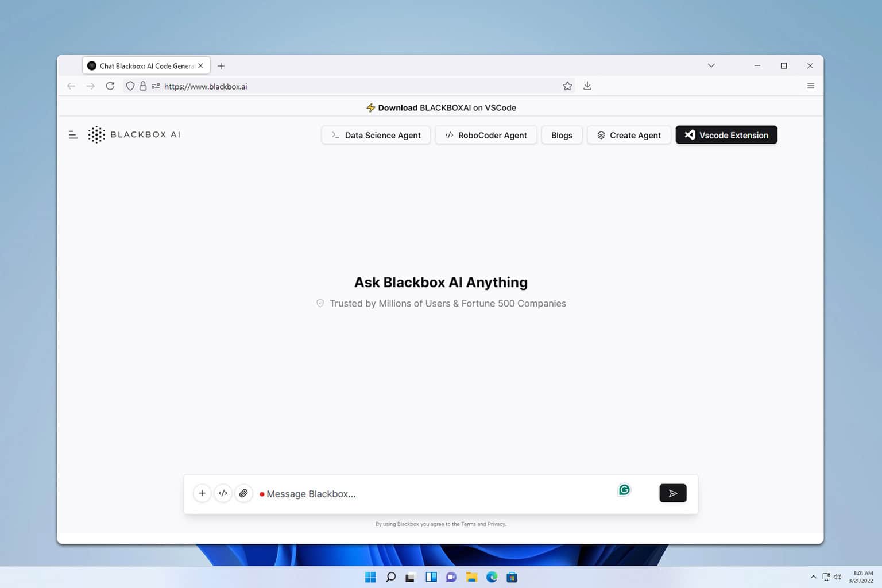Click the paperclip attach file icon
This screenshot has height=588, width=882.
[243, 493]
